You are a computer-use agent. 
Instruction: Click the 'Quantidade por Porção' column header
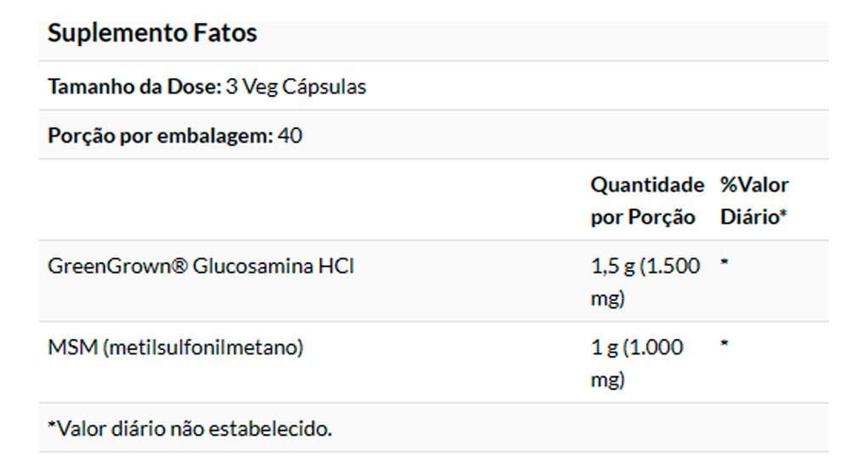click(x=646, y=200)
